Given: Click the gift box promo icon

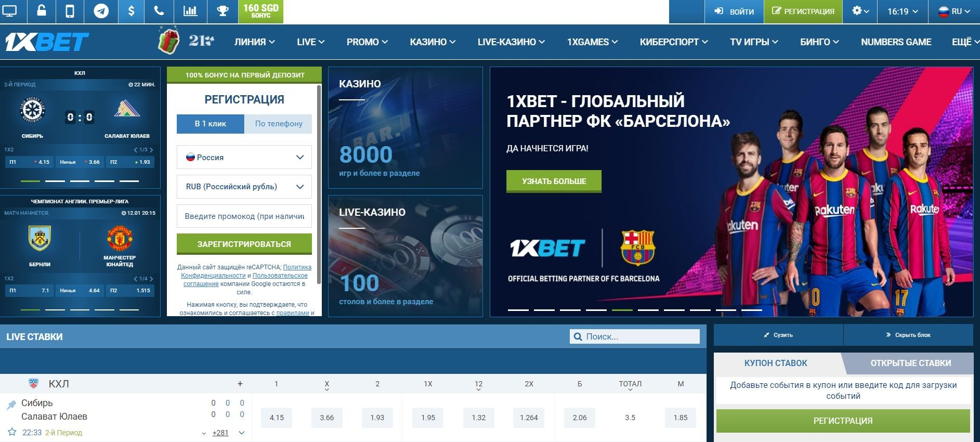Looking at the screenshot, I should point(168,41).
